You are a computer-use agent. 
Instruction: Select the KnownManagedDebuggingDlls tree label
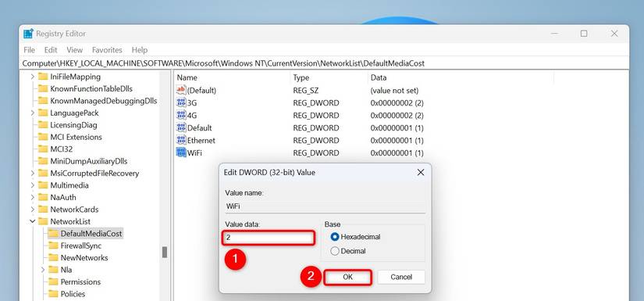click(104, 101)
